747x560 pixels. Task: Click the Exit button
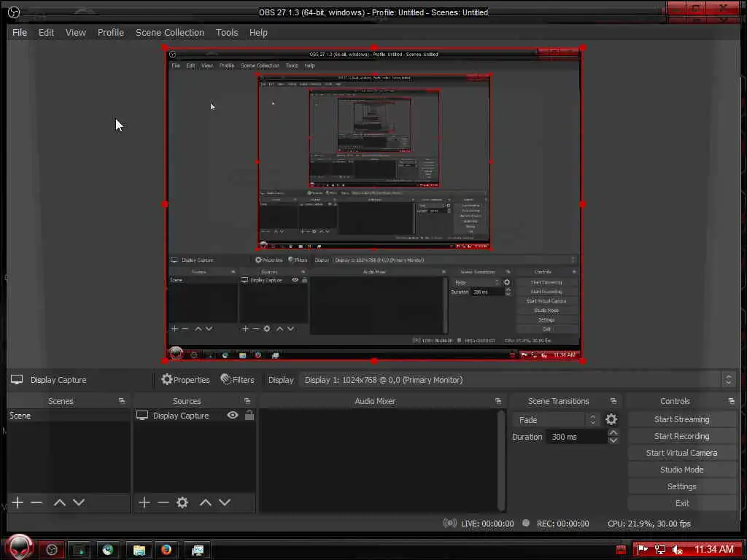[x=682, y=503]
